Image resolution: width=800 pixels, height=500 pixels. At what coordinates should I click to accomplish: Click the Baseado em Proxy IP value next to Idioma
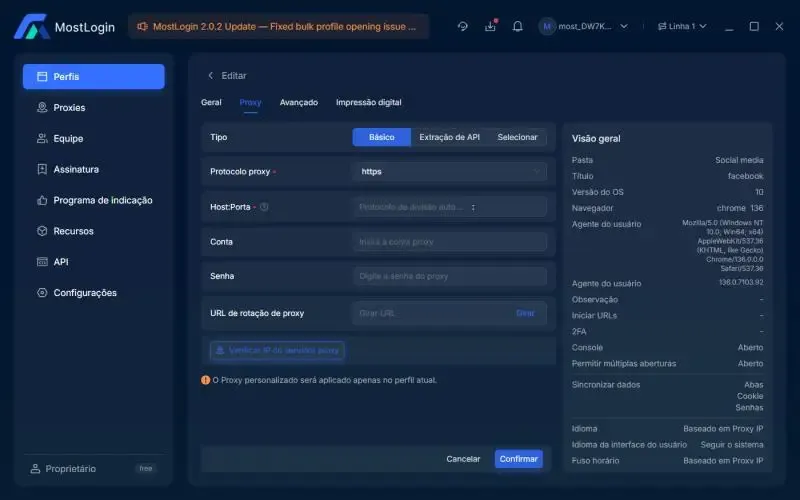coord(723,429)
